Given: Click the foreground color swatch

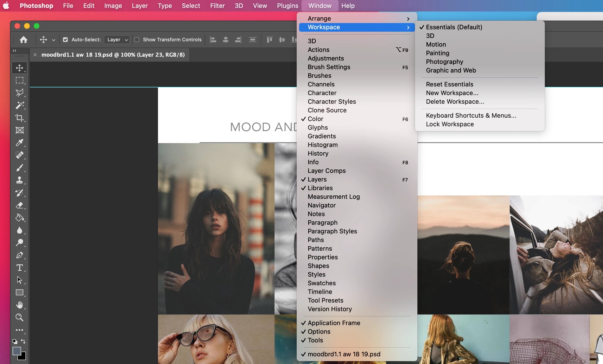Looking at the screenshot, I should [x=17, y=351].
